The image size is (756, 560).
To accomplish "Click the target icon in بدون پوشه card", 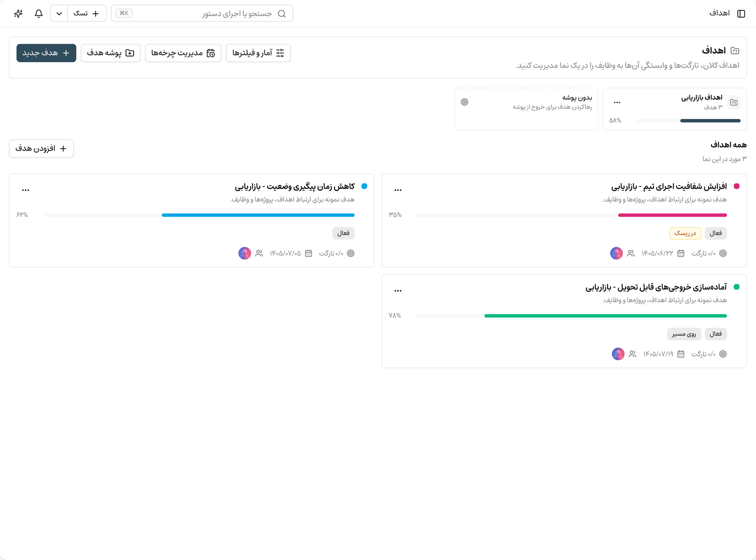I will pos(464,102).
